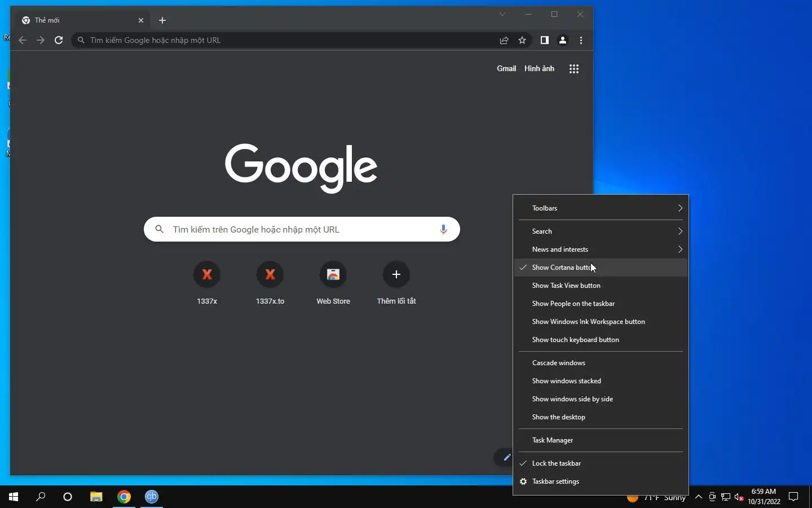Show hidden system tray icons

(699, 497)
